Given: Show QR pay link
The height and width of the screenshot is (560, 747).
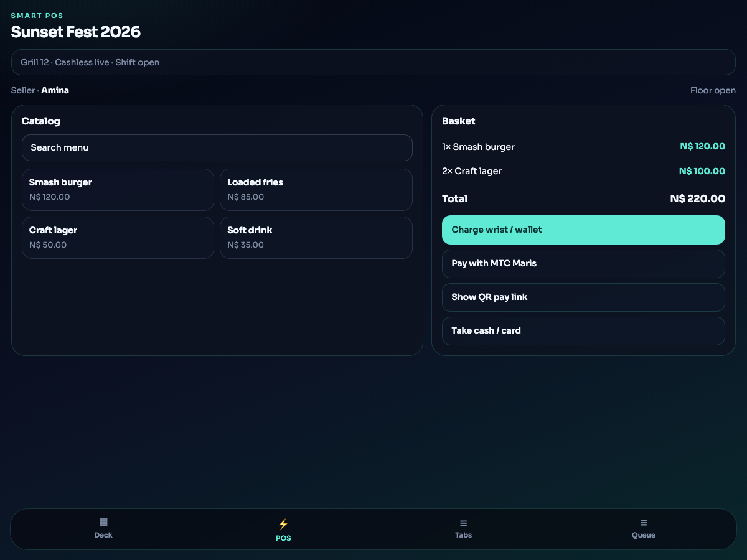Looking at the screenshot, I should pos(583,297).
